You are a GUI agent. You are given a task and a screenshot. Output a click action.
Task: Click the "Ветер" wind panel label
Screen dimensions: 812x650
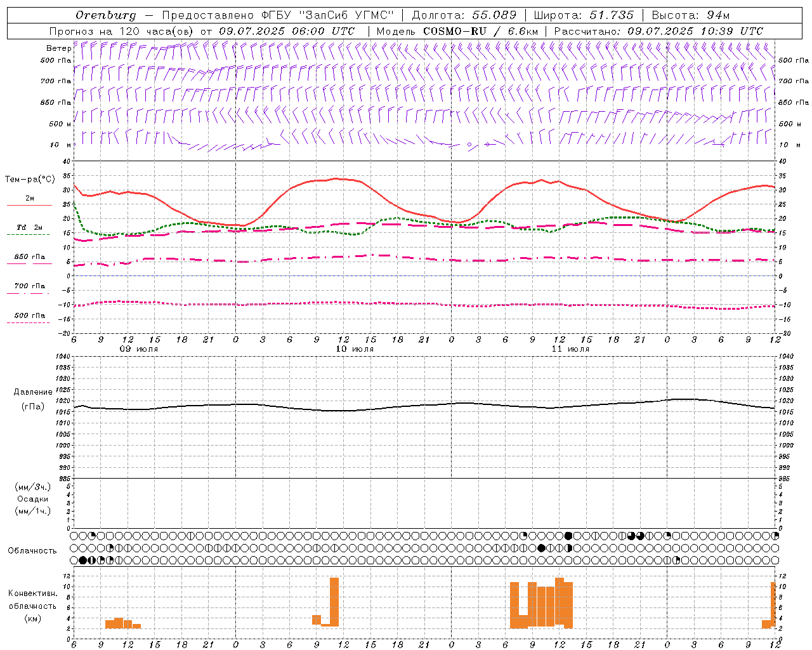tap(59, 48)
